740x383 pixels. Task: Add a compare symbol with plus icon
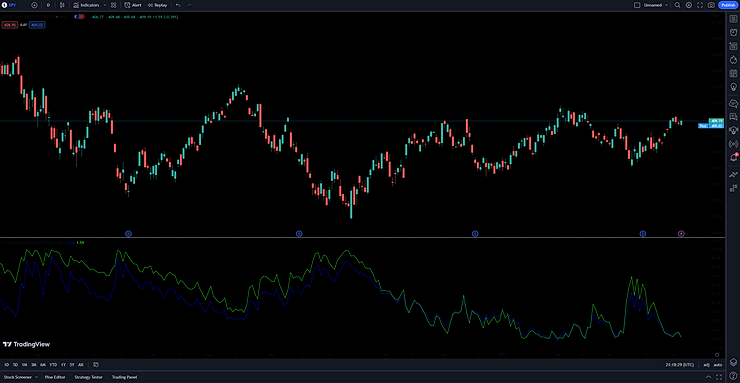34,5
